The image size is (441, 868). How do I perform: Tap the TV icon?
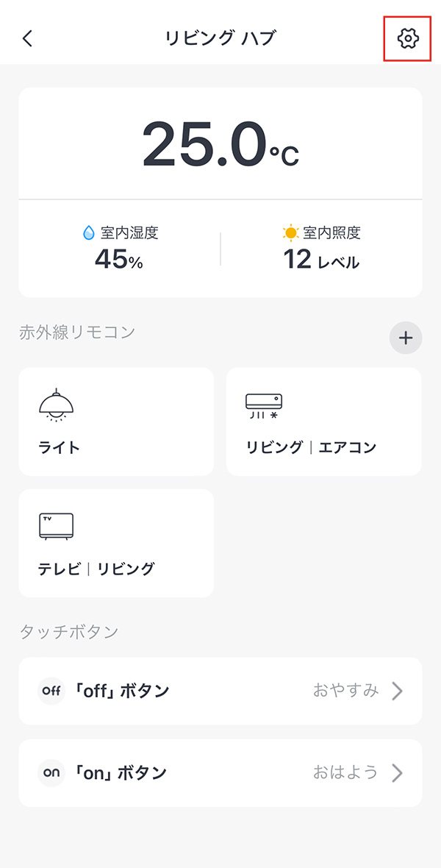click(x=57, y=526)
